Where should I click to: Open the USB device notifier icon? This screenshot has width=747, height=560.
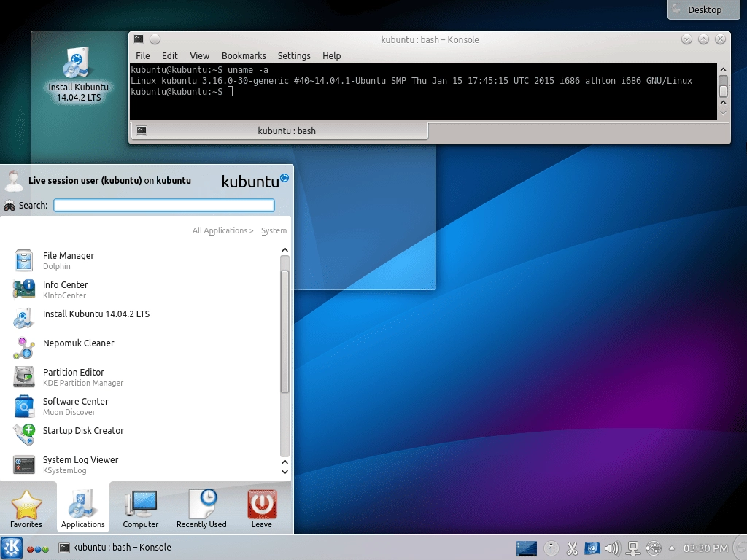click(x=654, y=548)
